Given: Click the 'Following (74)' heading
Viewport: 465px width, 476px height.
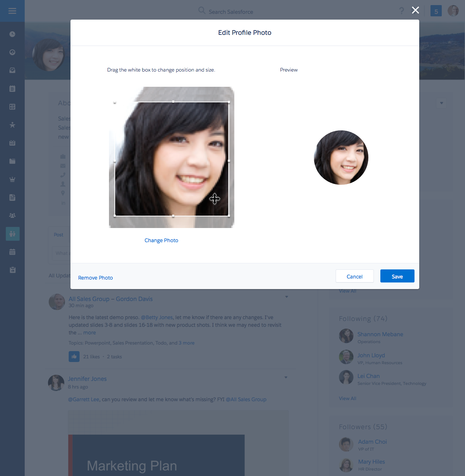Looking at the screenshot, I should tap(363, 318).
